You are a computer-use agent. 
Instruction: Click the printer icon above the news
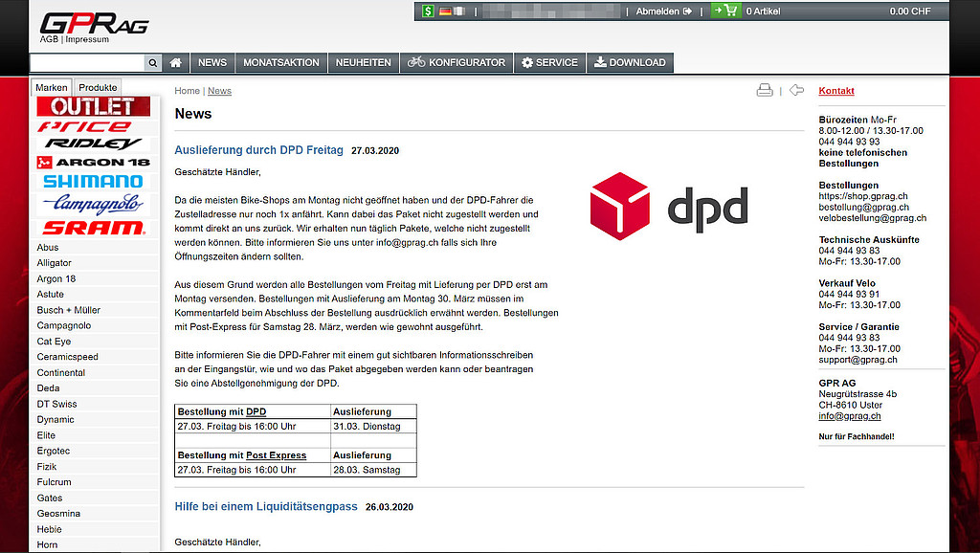tap(765, 91)
